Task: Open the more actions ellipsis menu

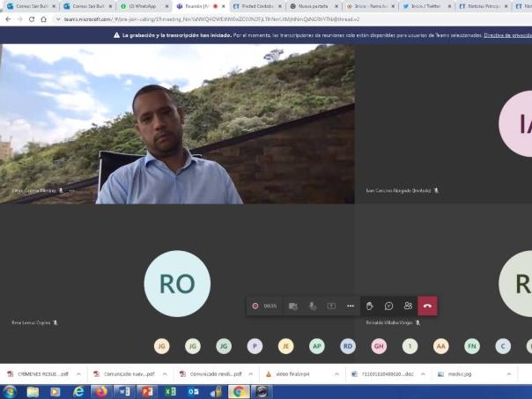Action: point(351,306)
